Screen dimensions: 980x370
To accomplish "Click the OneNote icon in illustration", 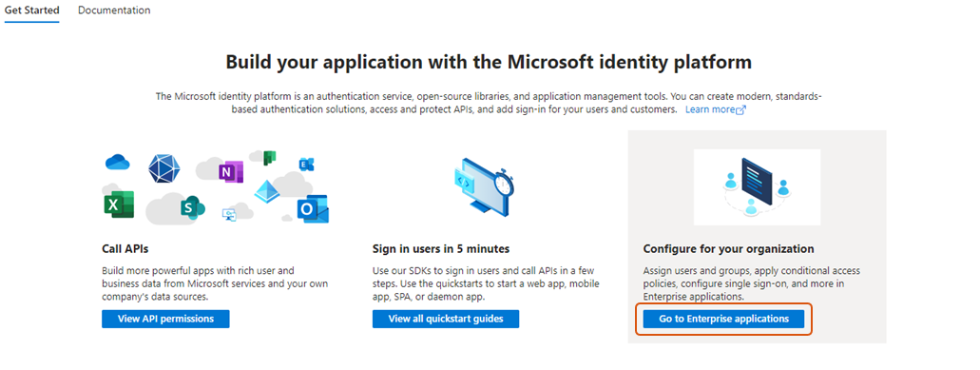I will point(231,172).
